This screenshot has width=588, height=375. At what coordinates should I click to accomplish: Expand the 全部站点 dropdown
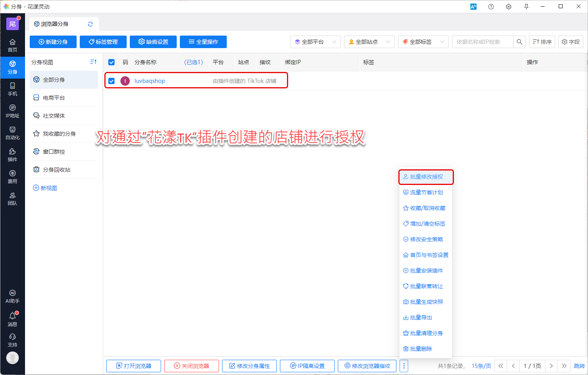tap(369, 42)
